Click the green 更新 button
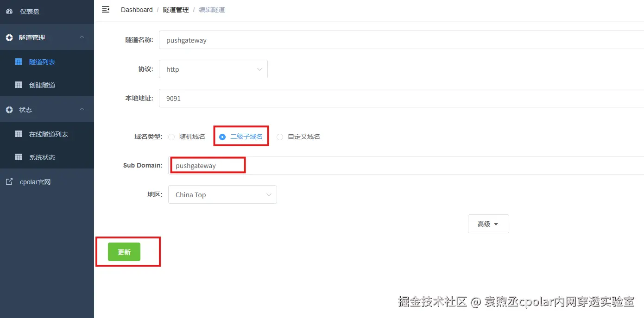The width and height of the screenshot is (644, 318). [124, 252]
